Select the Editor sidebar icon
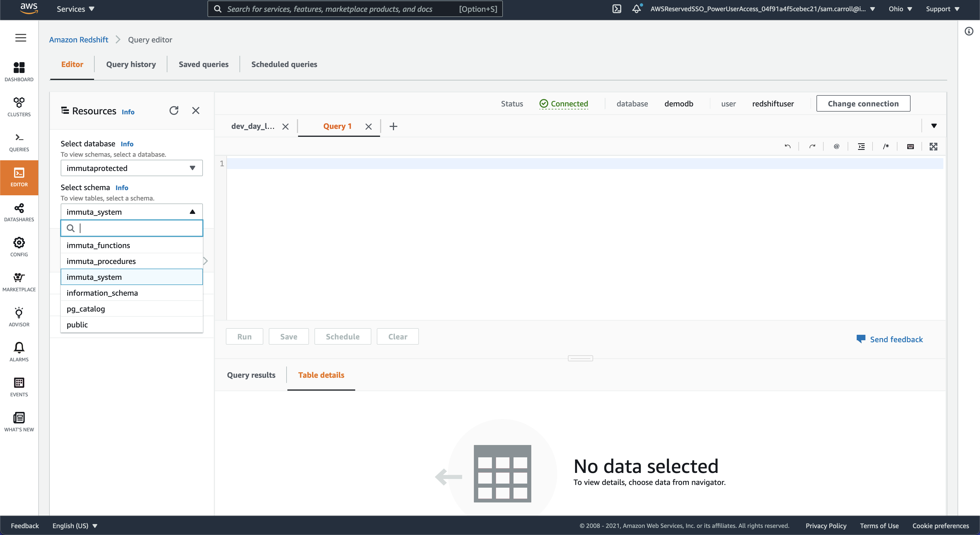Screen dimensions: 980x535 click(19, 177)
